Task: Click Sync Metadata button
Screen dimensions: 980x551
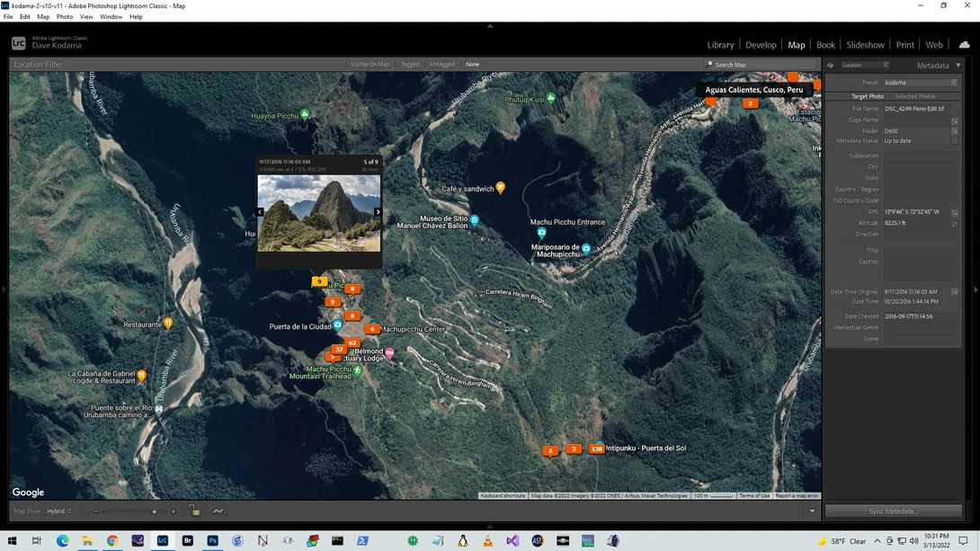Action: [893, 511]
